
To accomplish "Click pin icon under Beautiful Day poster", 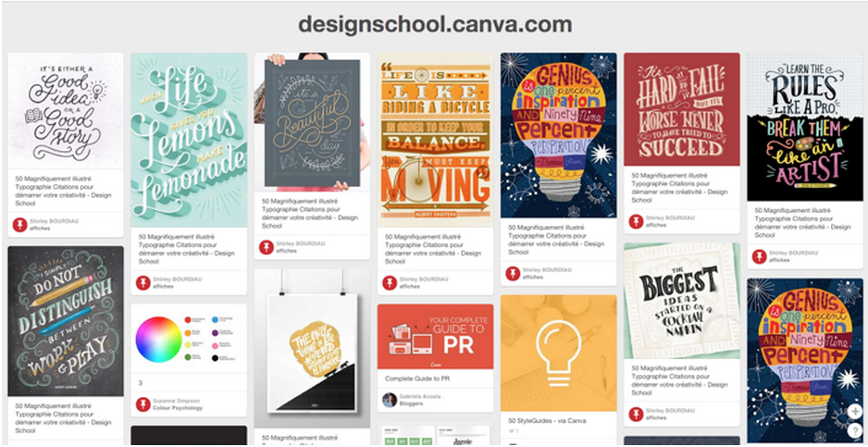I will coord(267,247).
